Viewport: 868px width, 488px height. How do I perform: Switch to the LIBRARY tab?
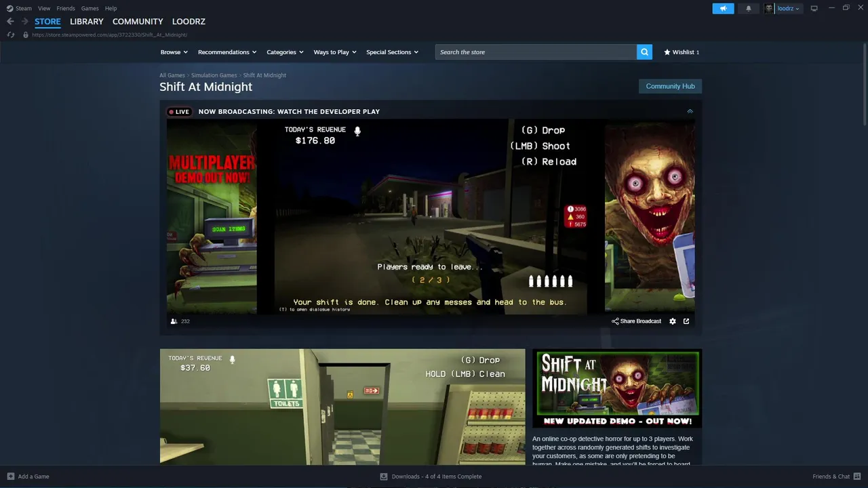(x=87, y=22)
